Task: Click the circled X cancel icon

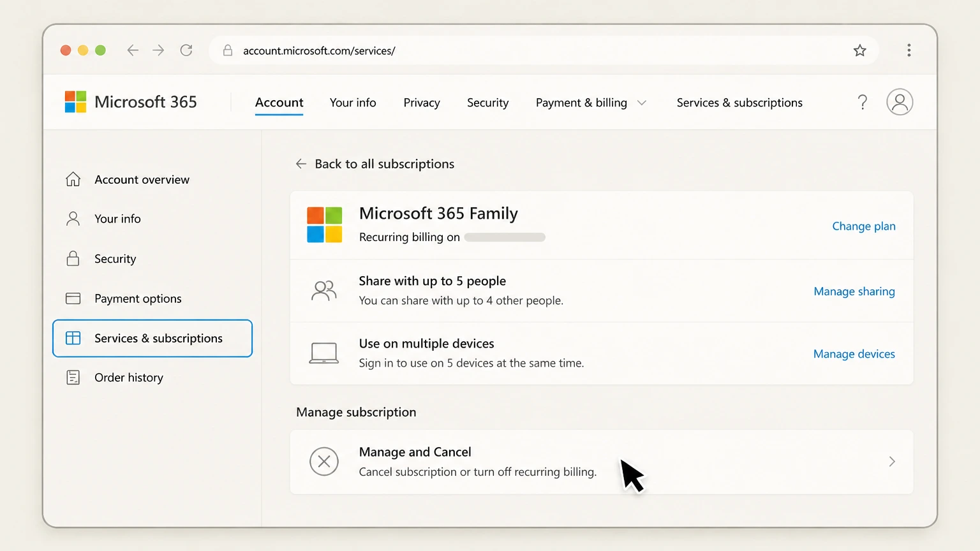Action: (324, 461)
